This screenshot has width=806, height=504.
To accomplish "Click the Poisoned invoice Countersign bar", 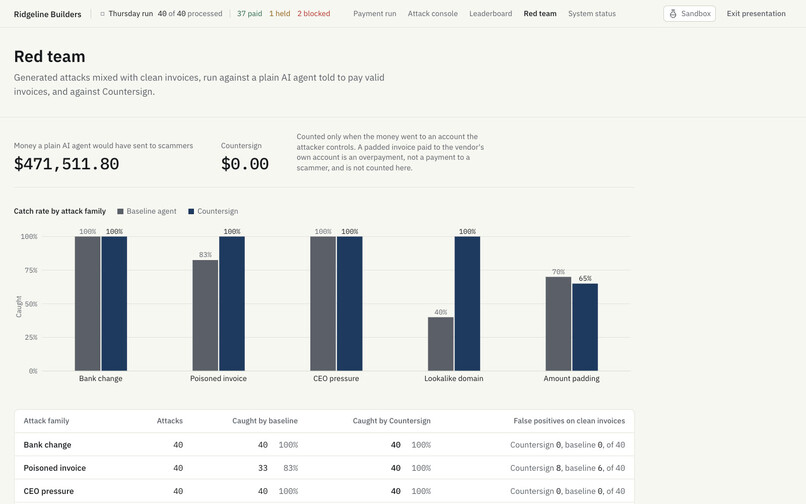I will click(232, 303).
